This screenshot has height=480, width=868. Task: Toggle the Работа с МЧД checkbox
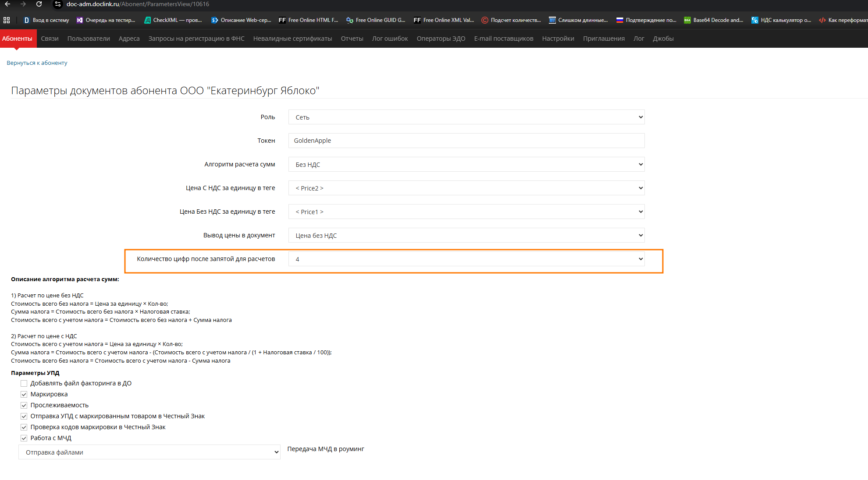coord(24,438)
